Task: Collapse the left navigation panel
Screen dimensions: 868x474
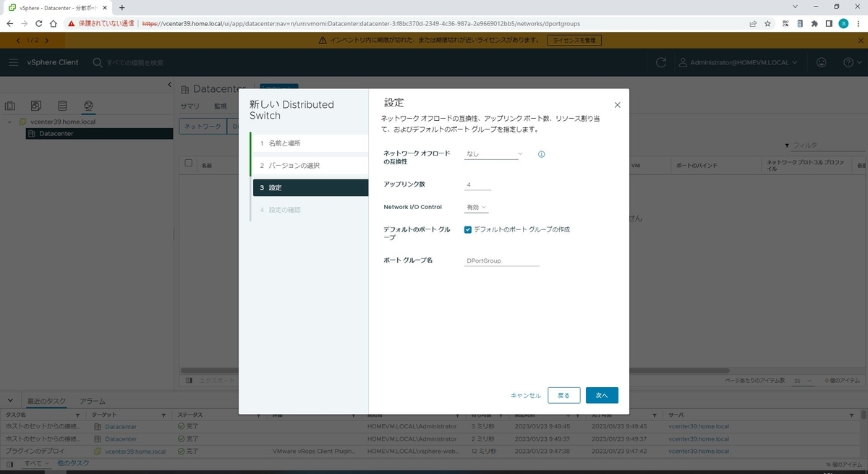Action: click(x=169, y=85)
